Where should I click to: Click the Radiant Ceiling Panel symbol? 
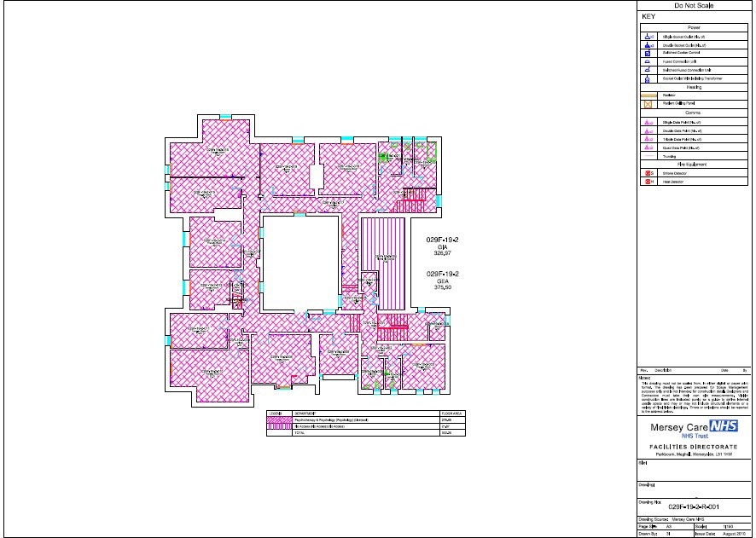[648, 103]
